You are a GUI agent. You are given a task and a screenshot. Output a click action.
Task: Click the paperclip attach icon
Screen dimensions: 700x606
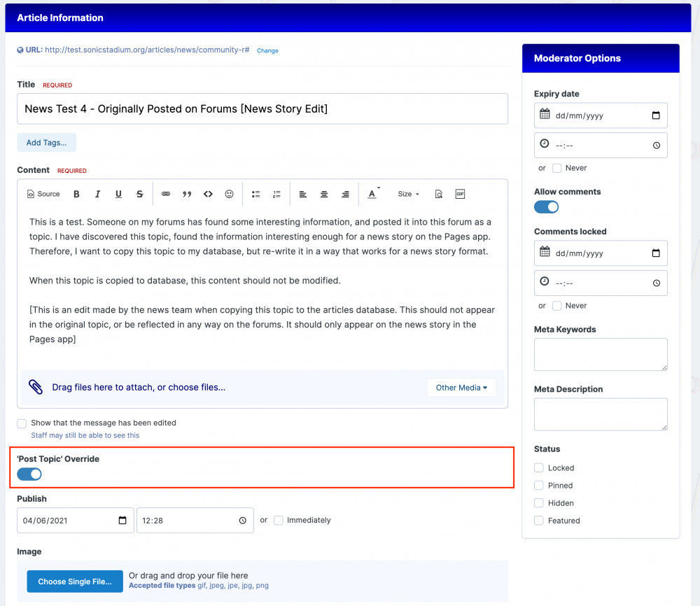(36, 387)
